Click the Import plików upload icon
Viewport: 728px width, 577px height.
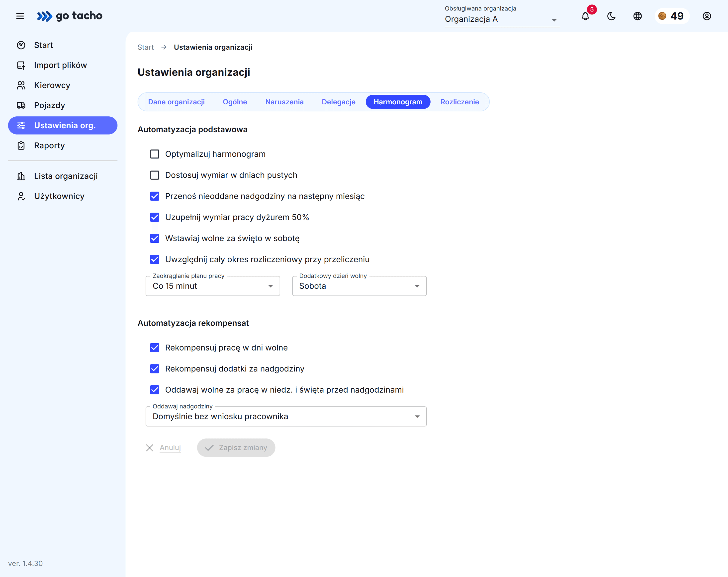pyautogui.click(x=21, y=65)
